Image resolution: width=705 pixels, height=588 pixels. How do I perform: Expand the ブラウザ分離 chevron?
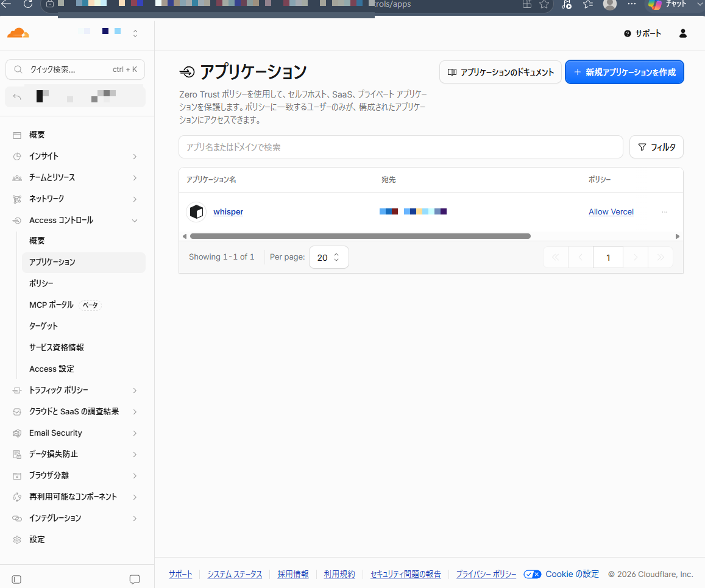(x=135, y=476)
